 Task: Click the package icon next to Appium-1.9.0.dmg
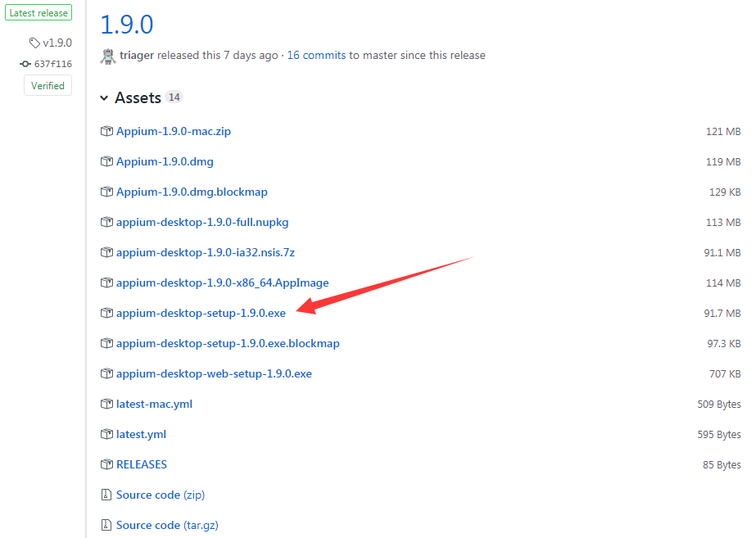click(106, 161)
